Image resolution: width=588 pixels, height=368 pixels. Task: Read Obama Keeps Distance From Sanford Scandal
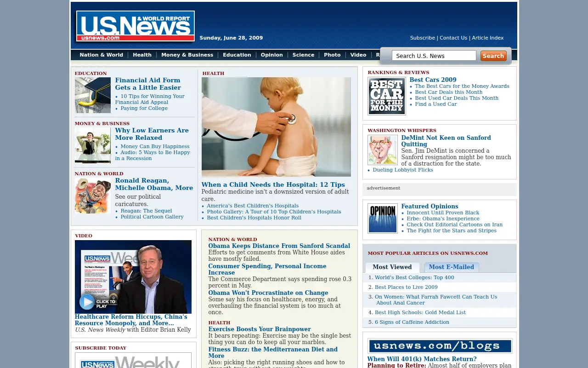(279, 246)
